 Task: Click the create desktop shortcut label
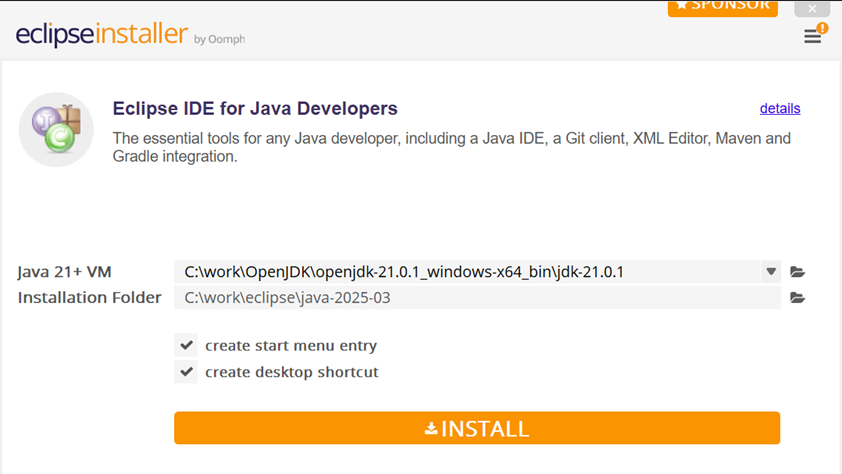click(292, 372)
